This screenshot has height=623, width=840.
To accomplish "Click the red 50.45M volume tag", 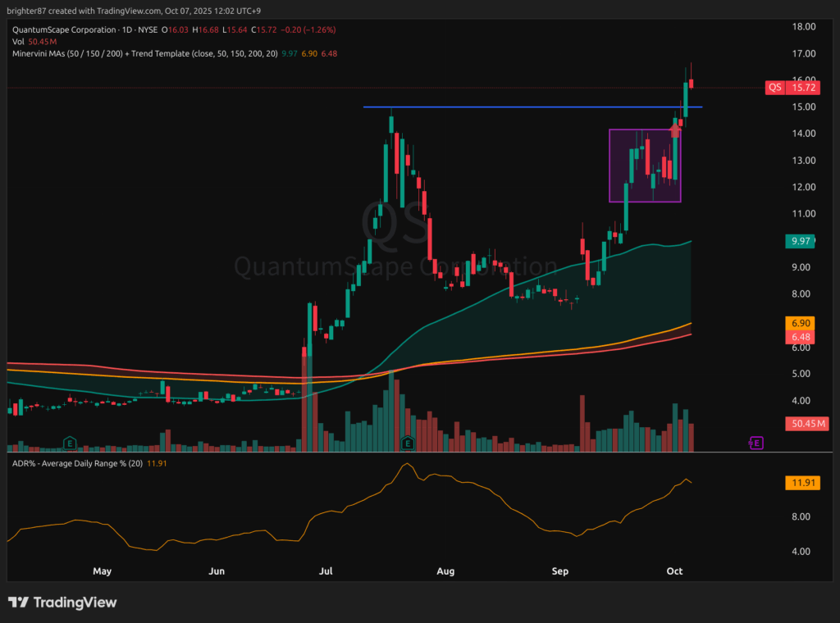I will pyautogui.click(x=808, y=424).
